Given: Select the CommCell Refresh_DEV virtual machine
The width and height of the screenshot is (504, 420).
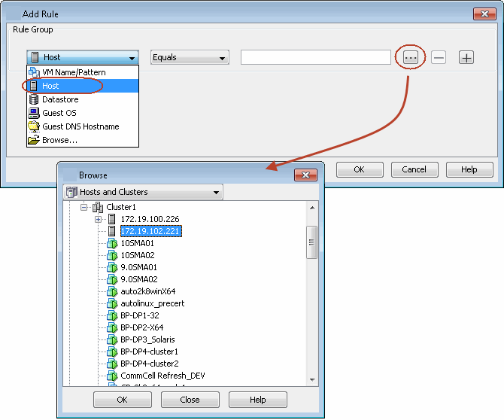Looking at the screenshot, I should (162, 376).
